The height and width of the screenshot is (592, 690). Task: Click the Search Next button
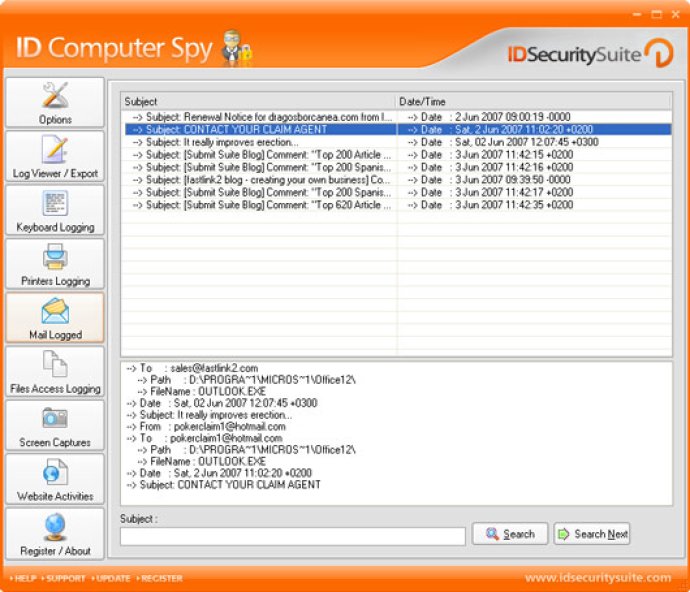click(x=592, y=534)
